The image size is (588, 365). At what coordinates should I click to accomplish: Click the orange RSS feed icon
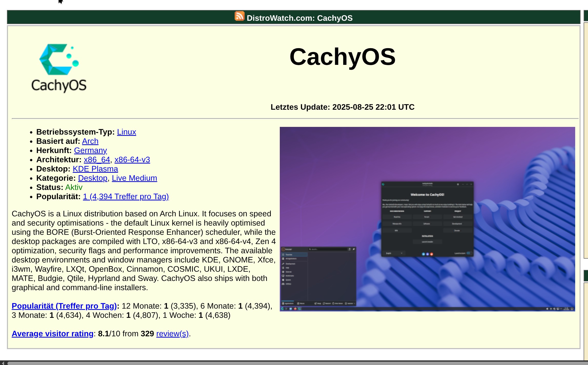[x=239, y=16]
